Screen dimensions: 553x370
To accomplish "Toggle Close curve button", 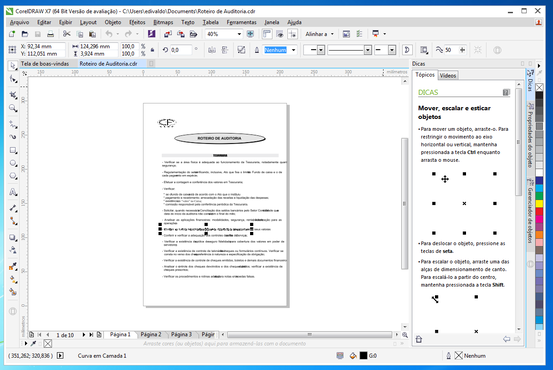I will [x=407, y=50].
